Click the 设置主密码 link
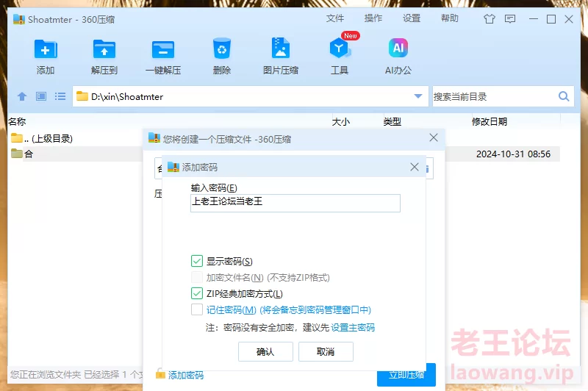 pos(353,327)
